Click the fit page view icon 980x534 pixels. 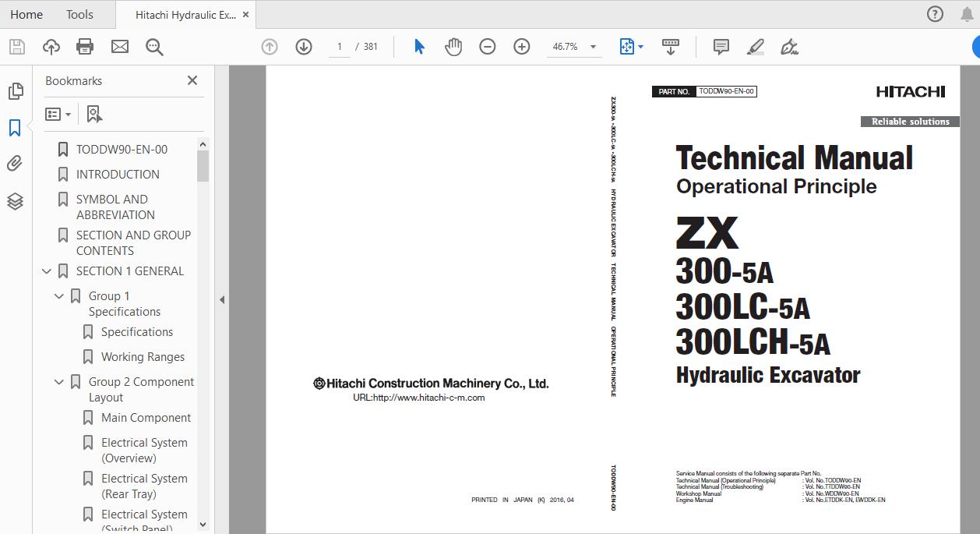click(x=627, y=47)
